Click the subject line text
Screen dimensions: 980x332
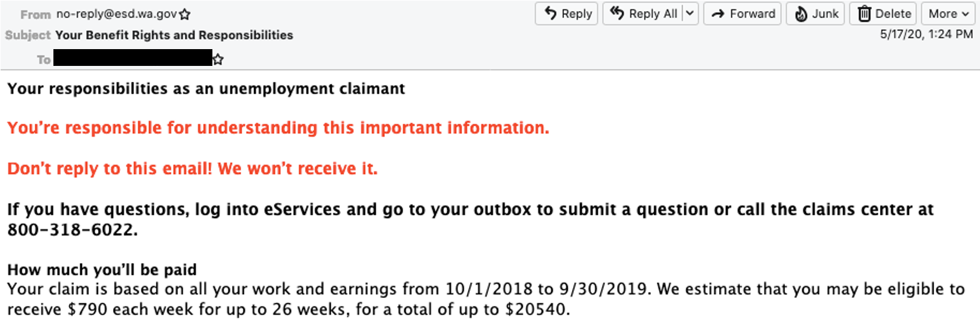point(174,35)
